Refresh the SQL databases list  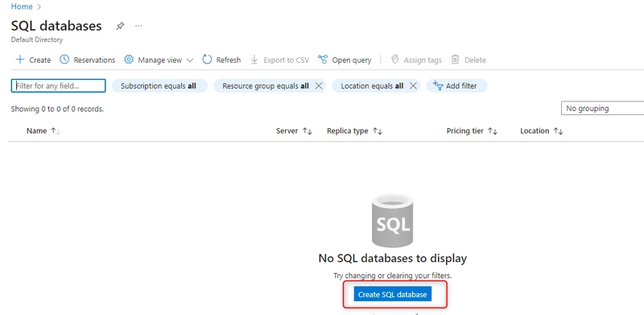[221, 60]
